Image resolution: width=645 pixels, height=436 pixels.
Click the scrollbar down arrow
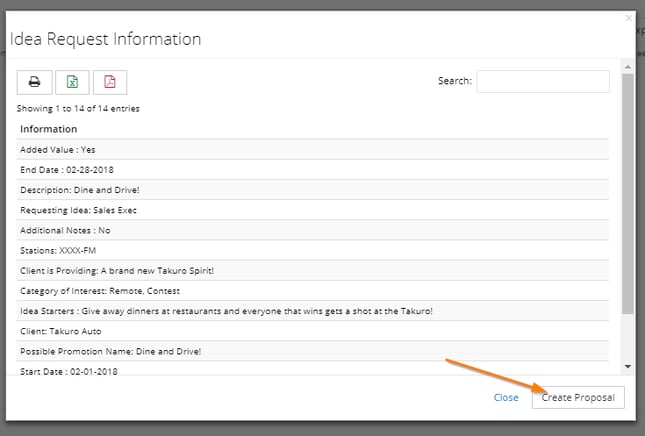pos(628,366)
